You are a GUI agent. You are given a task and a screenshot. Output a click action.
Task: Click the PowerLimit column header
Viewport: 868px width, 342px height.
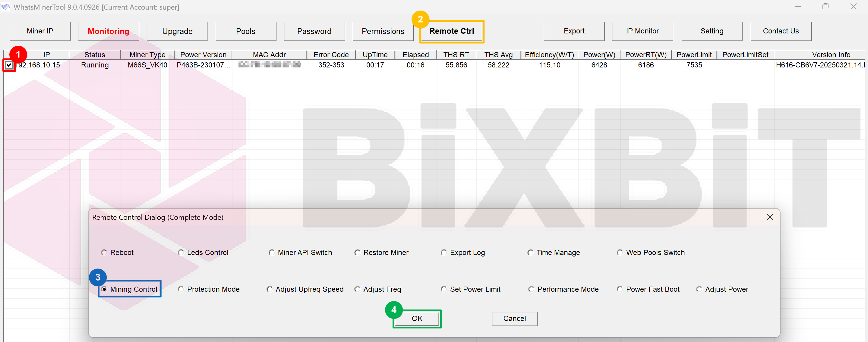coord(694,54)
